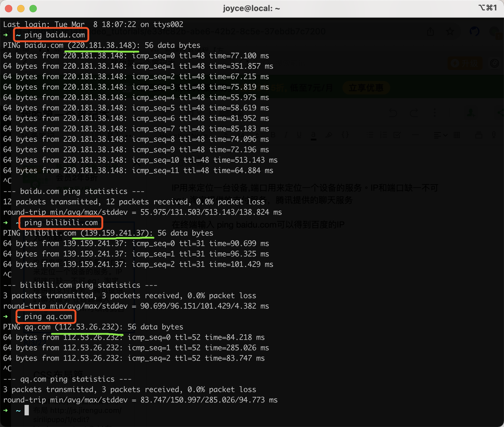Click the numbered list icon
Image resolution: width=504 pixels, height=427 pixels.
[x=384, y=135]
